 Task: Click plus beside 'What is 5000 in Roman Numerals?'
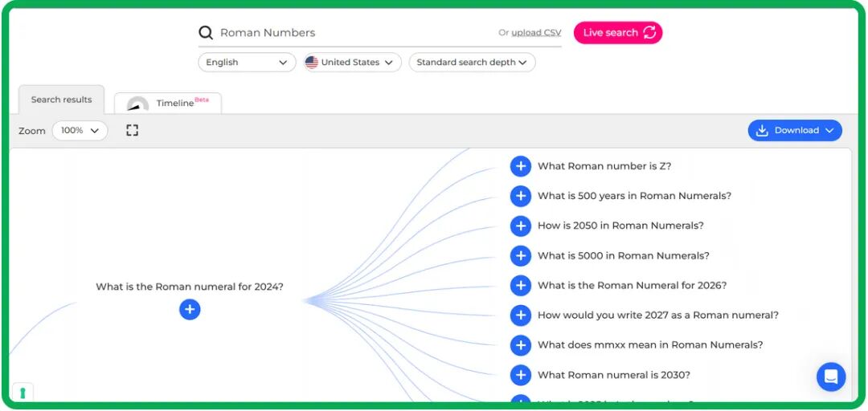(521, 256)
